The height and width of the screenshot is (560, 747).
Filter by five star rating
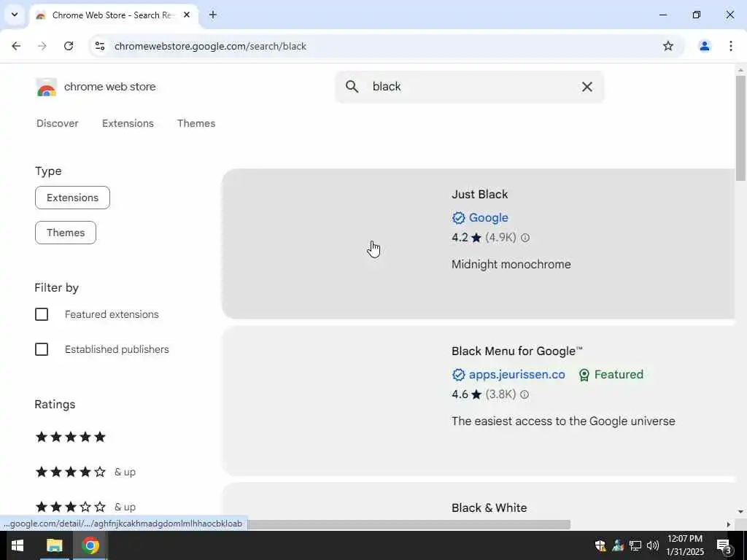tap(71, 437)
